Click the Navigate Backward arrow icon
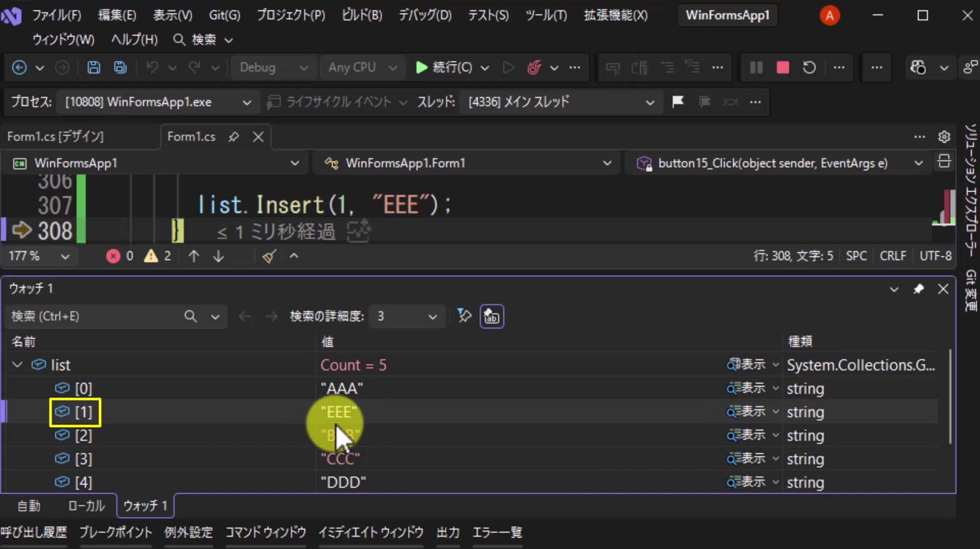Screen dimensions: 980x549 [x=19, y=67]
